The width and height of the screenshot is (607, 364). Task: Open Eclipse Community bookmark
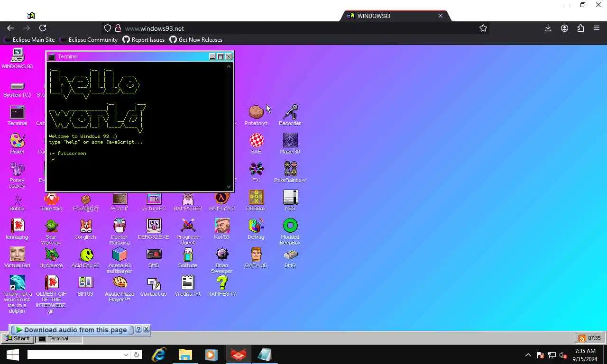88,40
